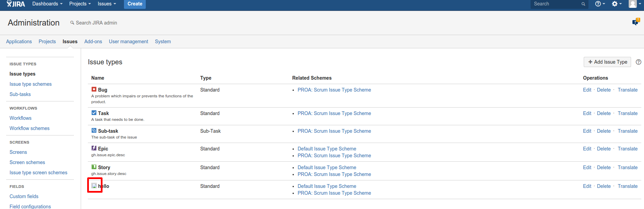Click the Epic issue type icon
The width and height of the screenshot is (644, 209).
pos(94,148)
